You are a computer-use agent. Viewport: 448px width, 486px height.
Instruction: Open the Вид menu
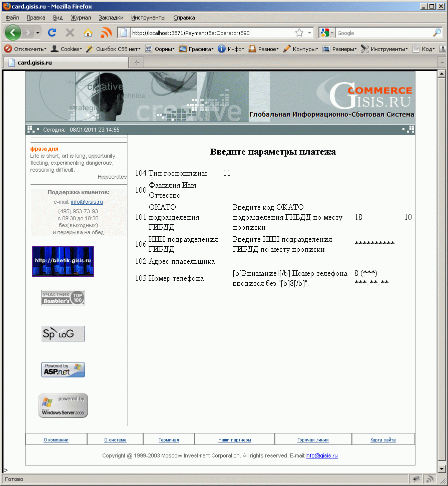coord(58,18)
